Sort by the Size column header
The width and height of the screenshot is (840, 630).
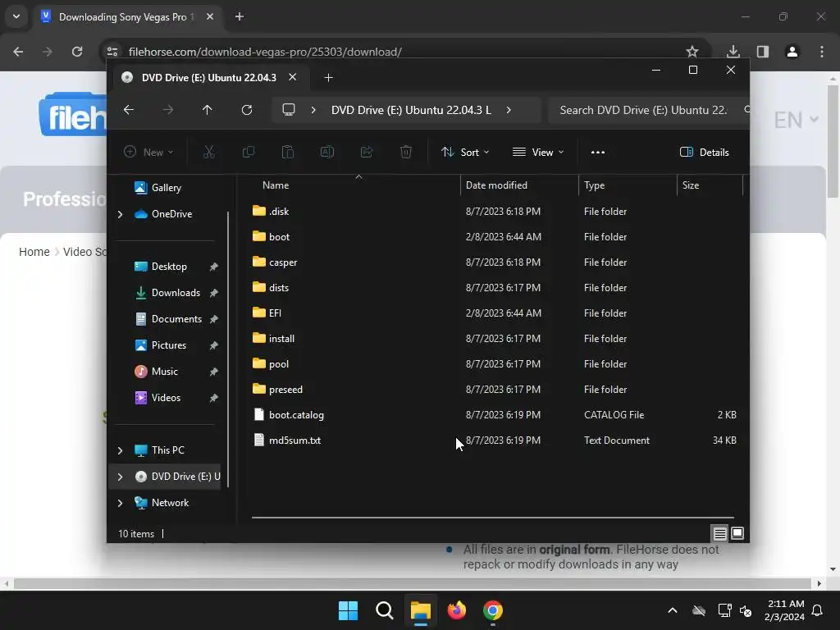tap(691, 185)
